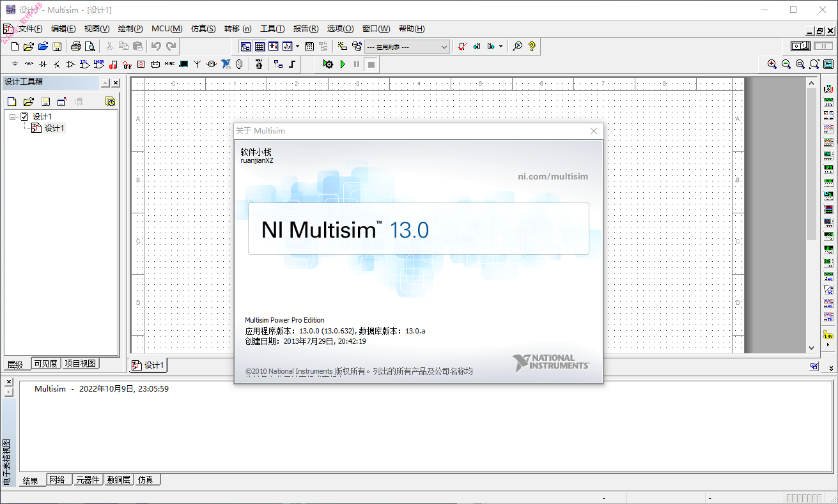
Task: Open Place menu (绘制)
Action: (130, 29)
